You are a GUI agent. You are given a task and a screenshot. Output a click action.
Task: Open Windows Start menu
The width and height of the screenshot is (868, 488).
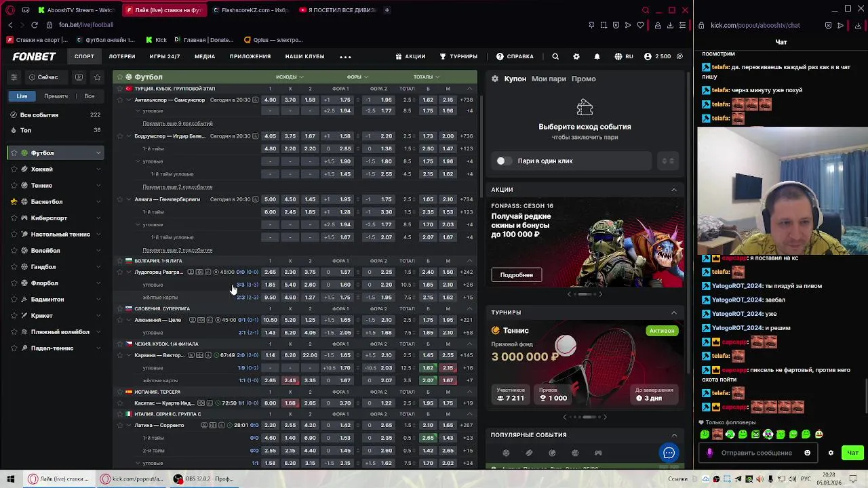10,479
